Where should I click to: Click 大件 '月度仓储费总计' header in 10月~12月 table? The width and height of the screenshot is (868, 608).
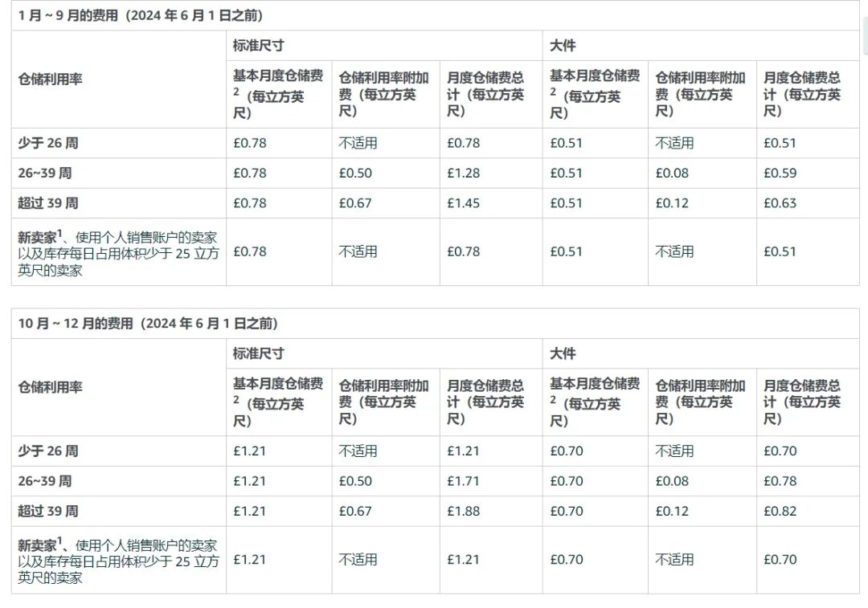pos(802,402)
